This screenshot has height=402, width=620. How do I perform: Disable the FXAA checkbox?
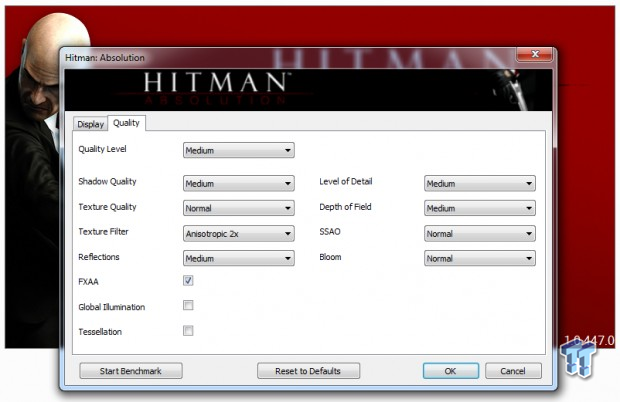(188, 281)
